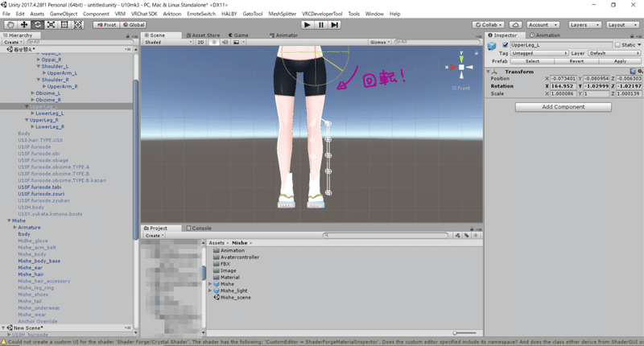Open the VRChat SDK menu
The height and width of the screenshot is (346, 644).
(x=144, y=14)
